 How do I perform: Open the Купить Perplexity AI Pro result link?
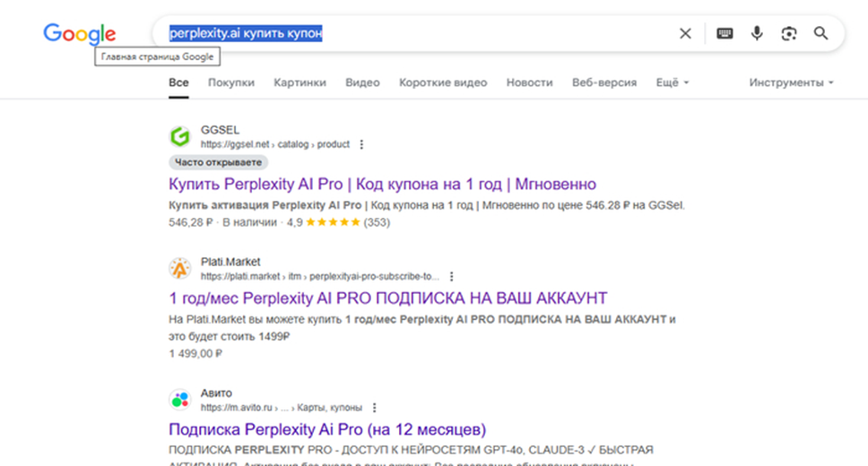tap(383, 184)
